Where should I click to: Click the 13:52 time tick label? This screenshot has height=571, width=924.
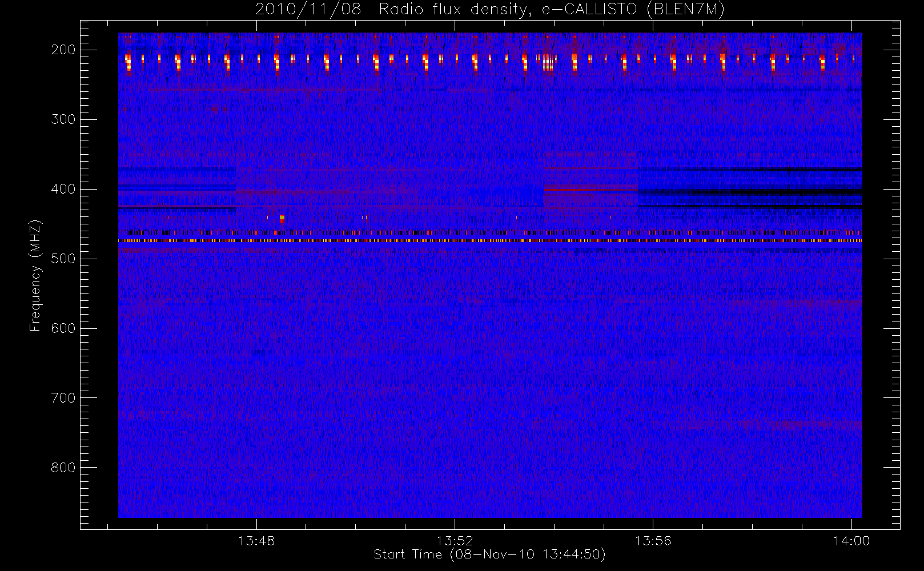click(x=455, y=541)
